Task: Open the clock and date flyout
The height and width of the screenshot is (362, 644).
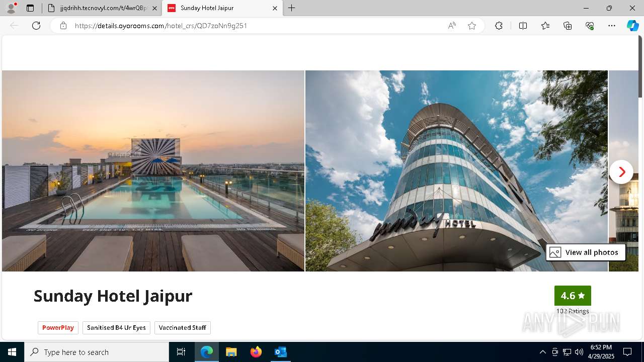Action: click(601, 352)
